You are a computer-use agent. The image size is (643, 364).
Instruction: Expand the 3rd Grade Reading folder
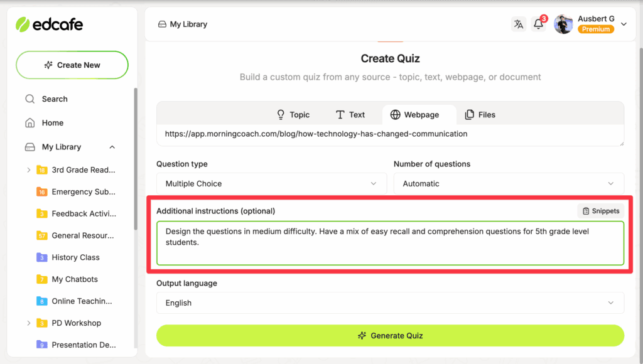[29, 170]
